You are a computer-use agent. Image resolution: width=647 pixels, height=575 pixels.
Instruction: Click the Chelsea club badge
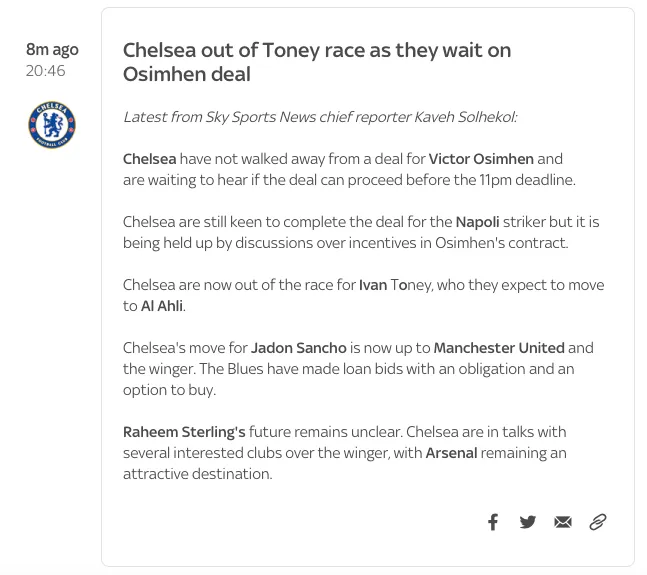tap(52, 125)
